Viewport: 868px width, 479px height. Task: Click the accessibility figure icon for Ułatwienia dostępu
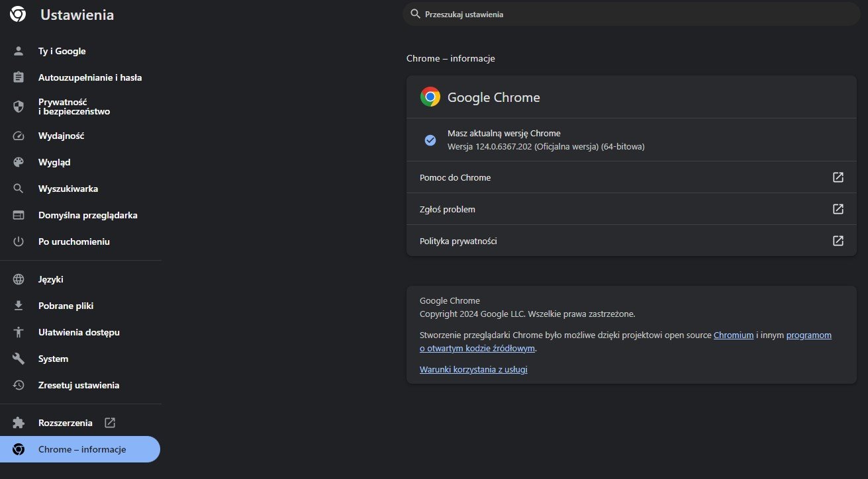(x=19, y=332)
